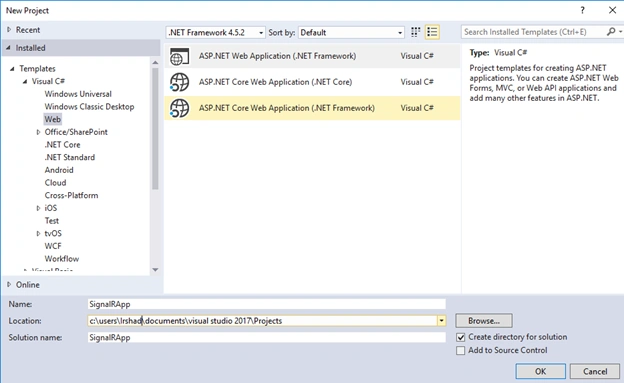This screenshot has width=624, height=383.
Task: Select the Cloud category
Action: 55,183
